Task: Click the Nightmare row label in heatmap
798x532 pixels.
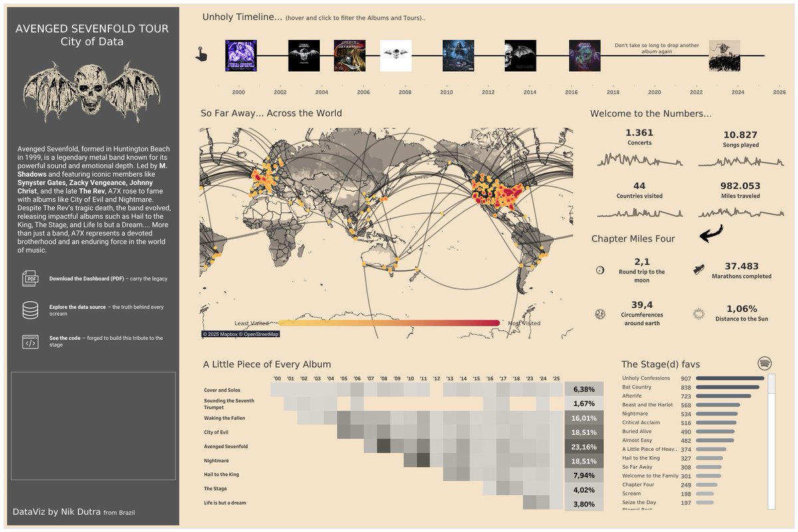Action: pos(217,460)
